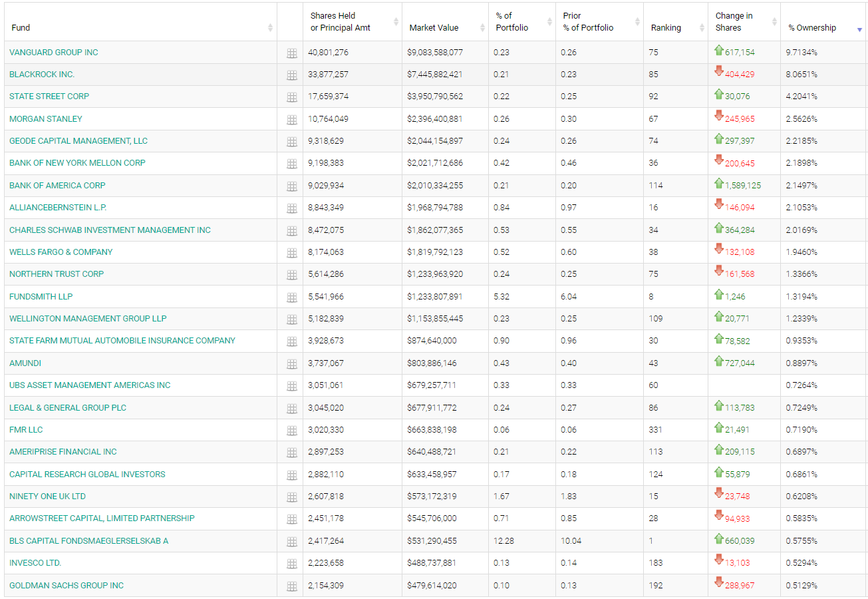Open MORGAN STANLEY fund page
This screenshot has height=599, width=868.
(46, 119)
